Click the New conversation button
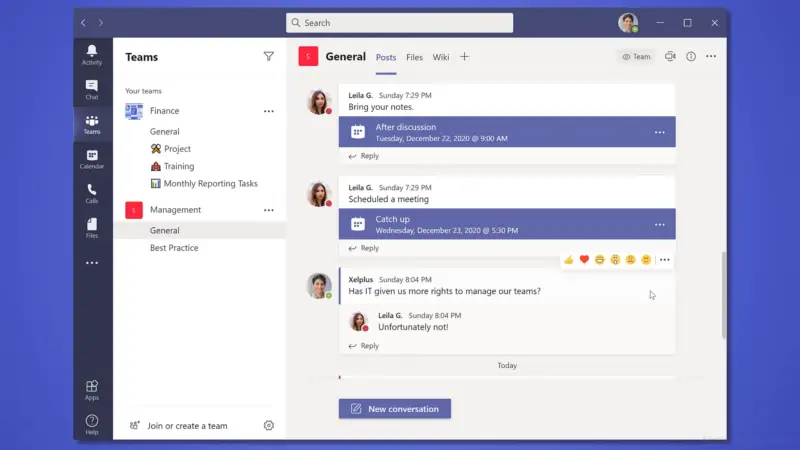The height and width of the screenshot is (450, 800). [x=395, y=409]
